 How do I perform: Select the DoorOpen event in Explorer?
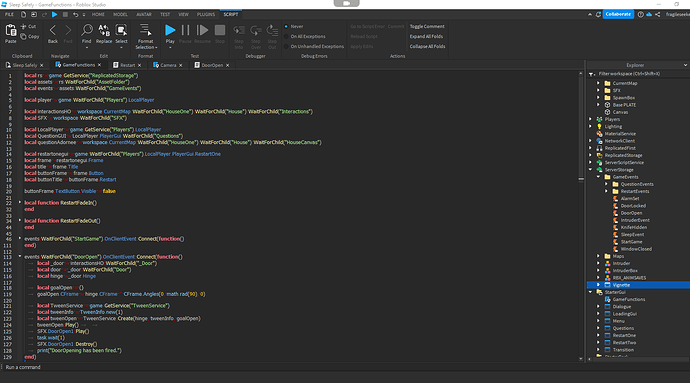pos(631,213)
